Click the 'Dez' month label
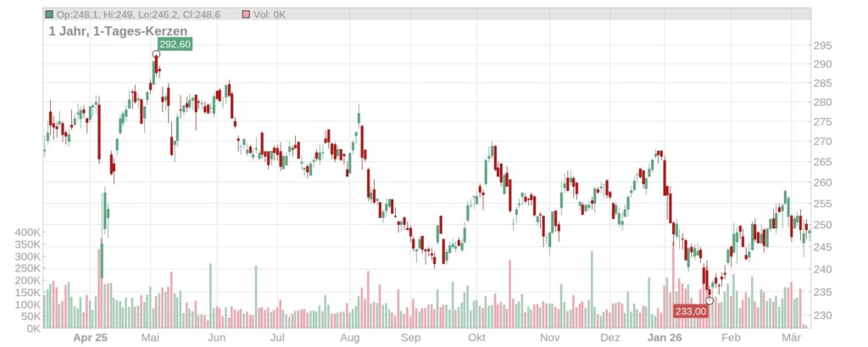 click(609, 337)
